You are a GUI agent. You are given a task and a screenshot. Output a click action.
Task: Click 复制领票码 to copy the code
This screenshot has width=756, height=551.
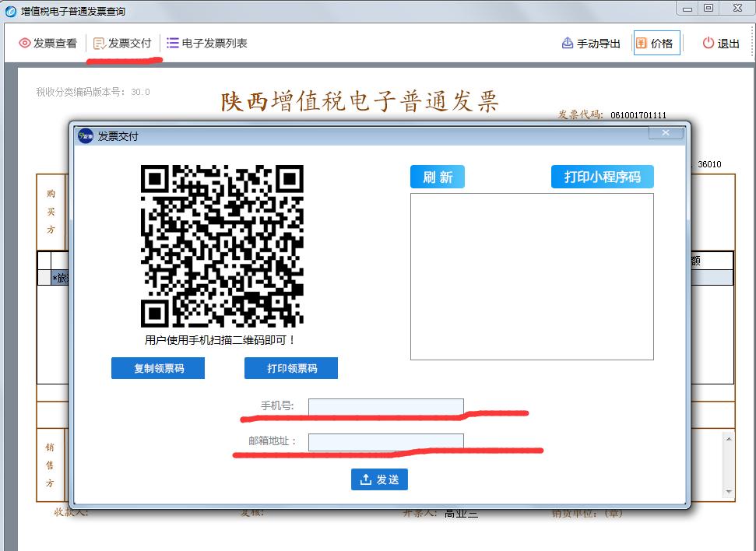(x=157, y=367)
